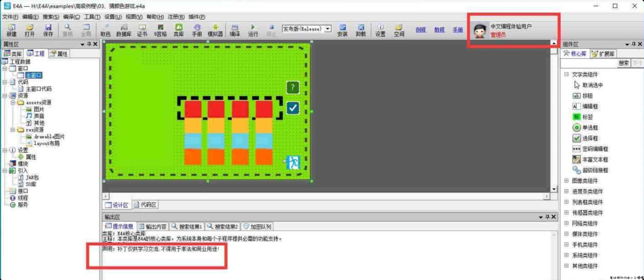The image size is (644, 280).
Task: Open the 插件(P) menu
Action: tap(197, 17)
